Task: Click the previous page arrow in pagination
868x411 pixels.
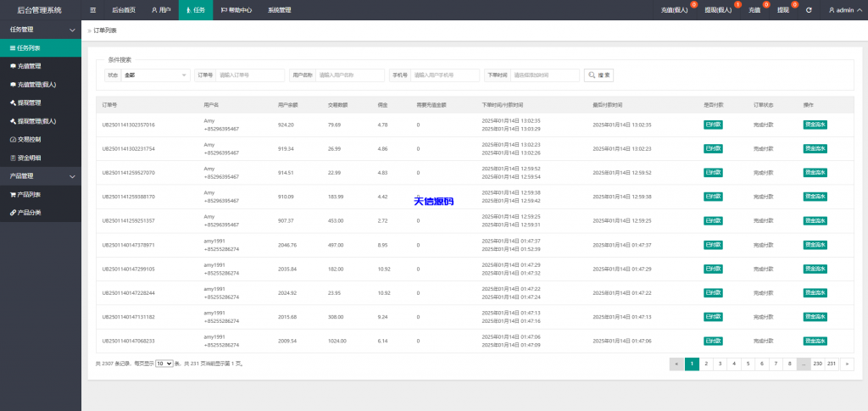Action: [x=676, y=364]
